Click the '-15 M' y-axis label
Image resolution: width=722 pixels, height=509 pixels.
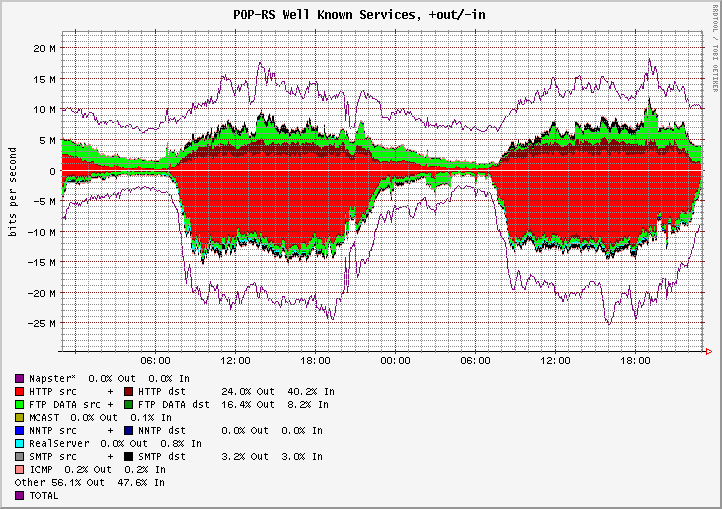click(x=41, y=263)
